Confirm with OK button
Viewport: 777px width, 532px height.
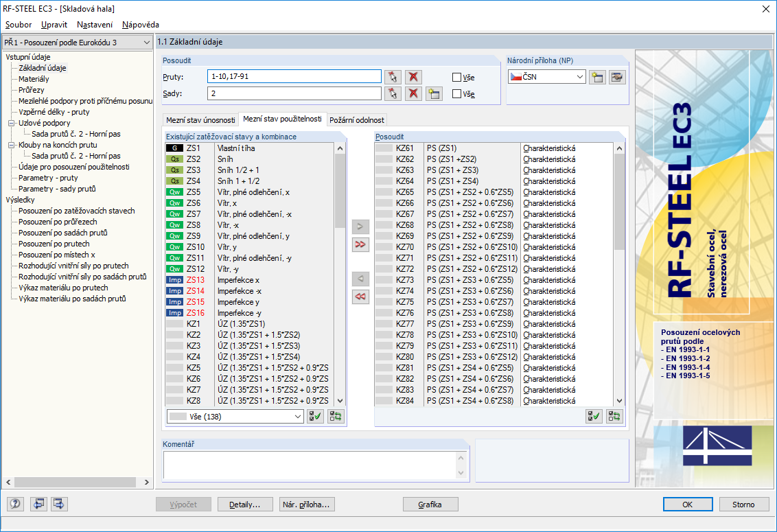tap(687, 505)
